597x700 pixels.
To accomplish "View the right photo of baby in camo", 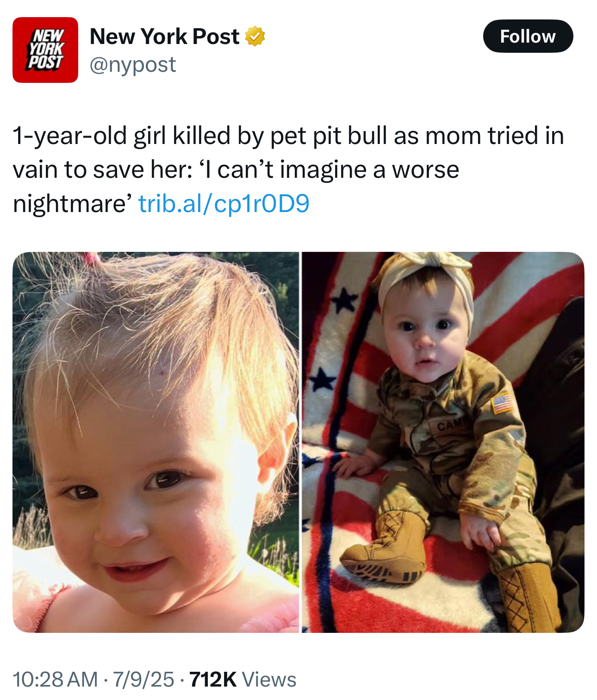I will coord(443,442).
